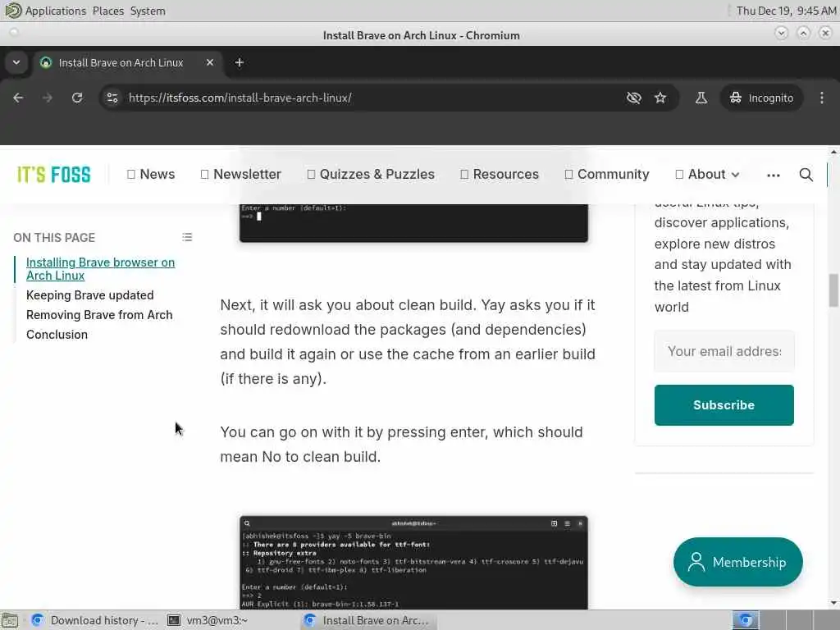The height and width of the screenshot is (630, 840).
Task: Click the Incognito indicator button
Action: pos(761,98)
